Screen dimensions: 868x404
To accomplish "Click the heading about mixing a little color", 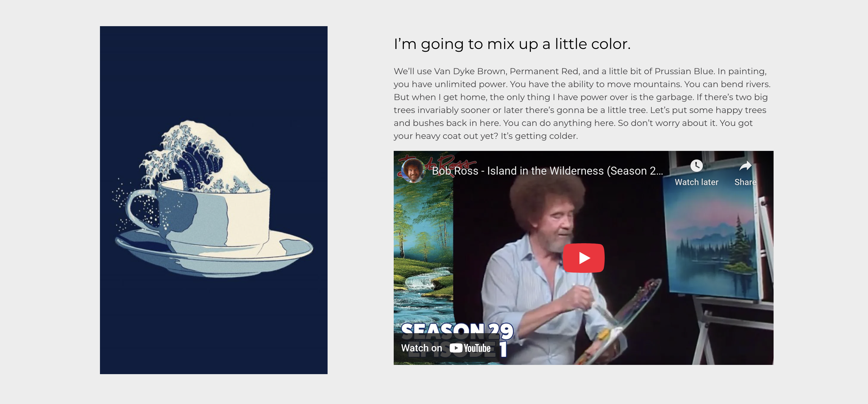I will pyautogui.click(x=512, y=44).
